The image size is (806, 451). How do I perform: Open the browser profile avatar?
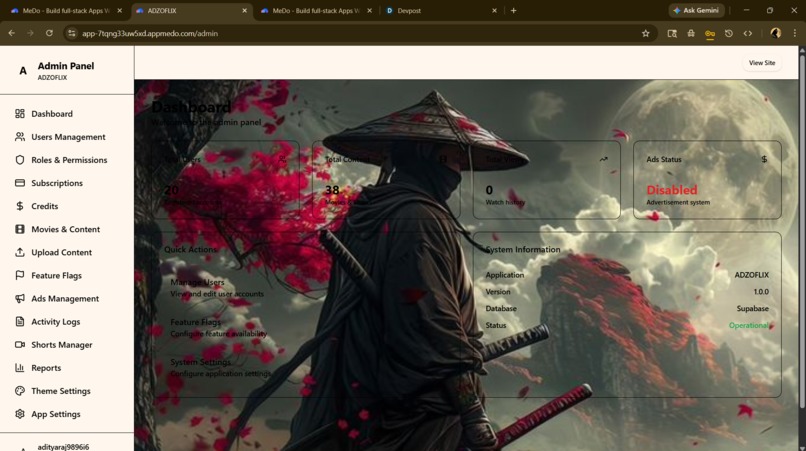pyautogui.click(x=776, y=33)
